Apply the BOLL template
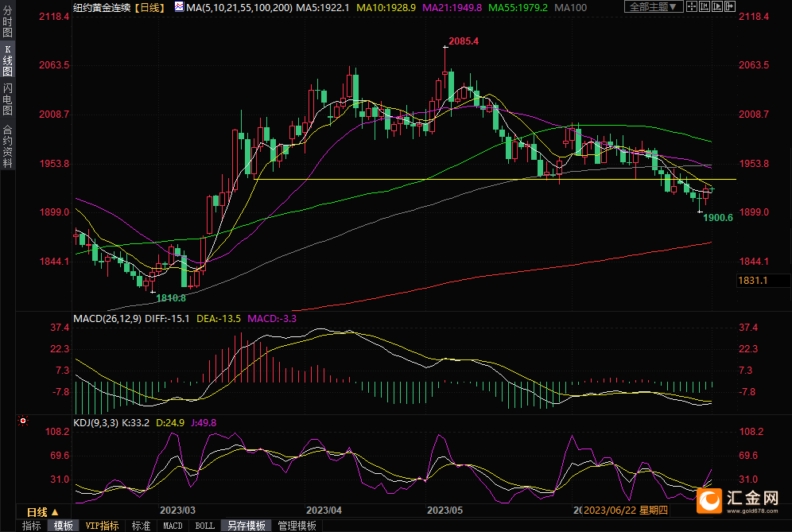Viewport: 792px width, 532px height. click(205, 526)
